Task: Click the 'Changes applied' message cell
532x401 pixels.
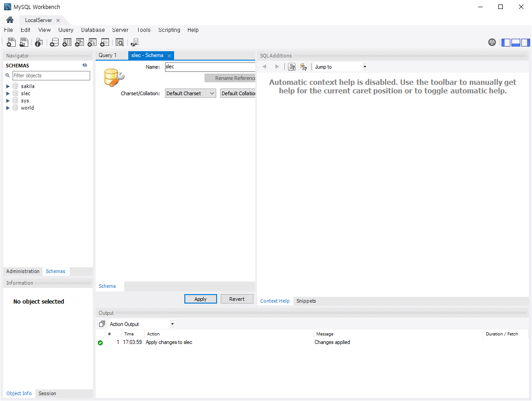Action: [332, 342]
